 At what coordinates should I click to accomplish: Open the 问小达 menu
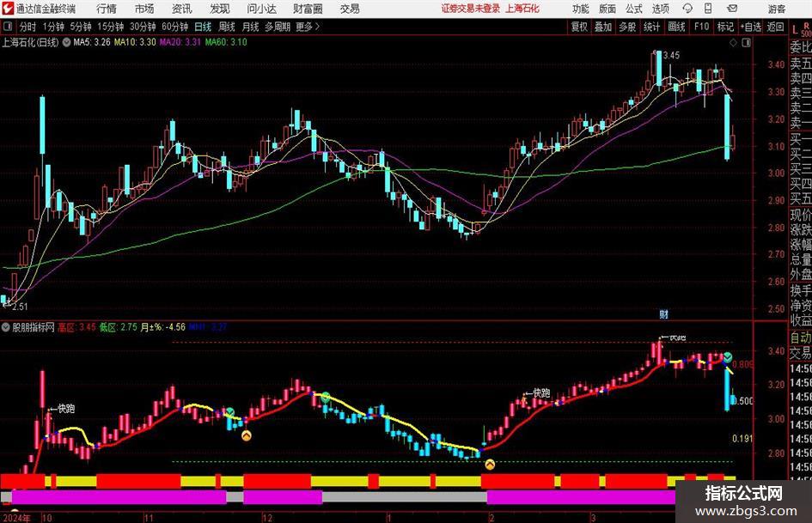coord(261,9)
